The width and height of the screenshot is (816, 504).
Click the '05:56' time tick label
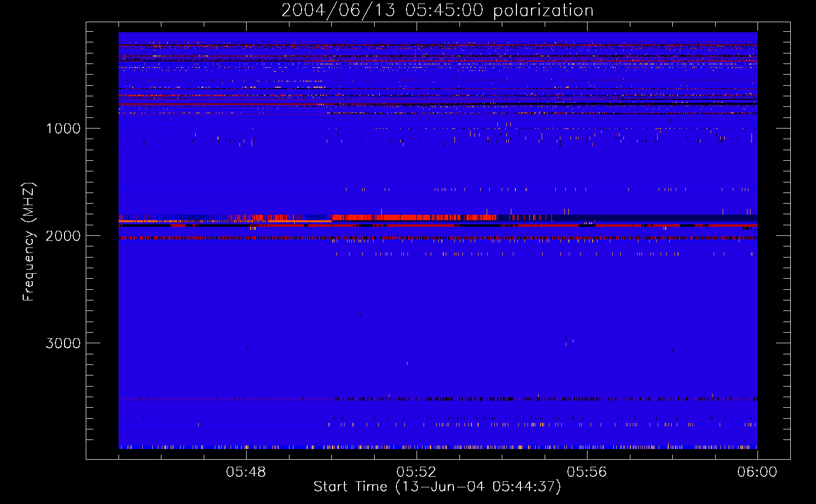click(587, 472)
